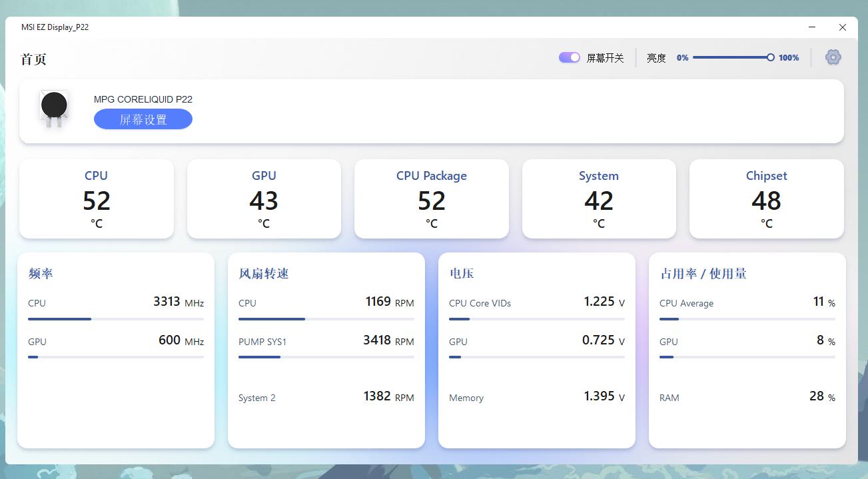Viewport: 868px width, 479px height.
Task: Click the 亮度 brightness label
Action: [656, 58]
